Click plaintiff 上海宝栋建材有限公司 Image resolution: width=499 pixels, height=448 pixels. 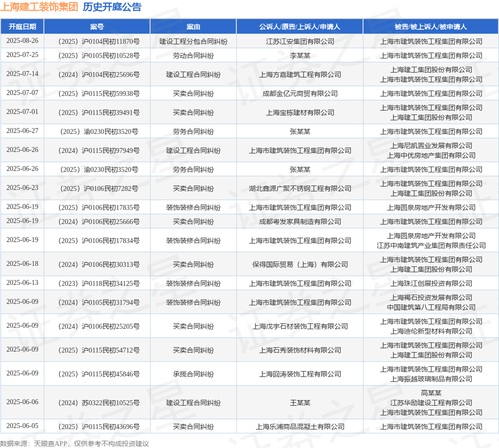click(300, 112)
